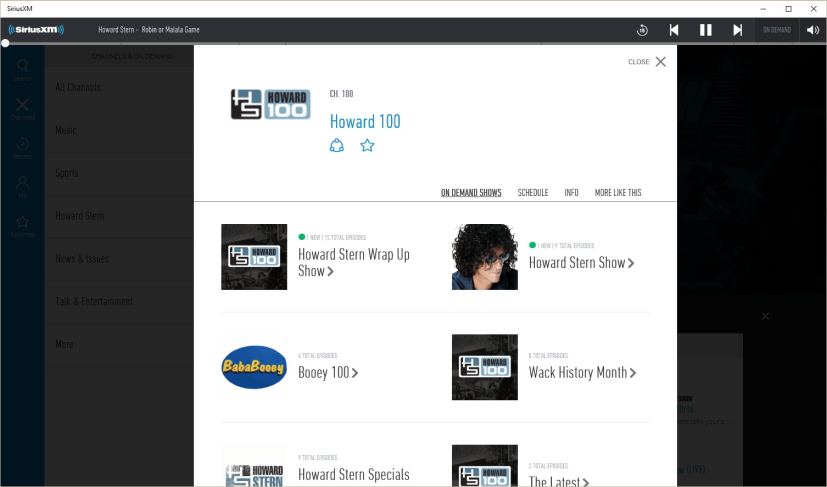This screenshot has height=487, width=827.
Task: Expand chevron beside The Latest
Action: point(585,482)
